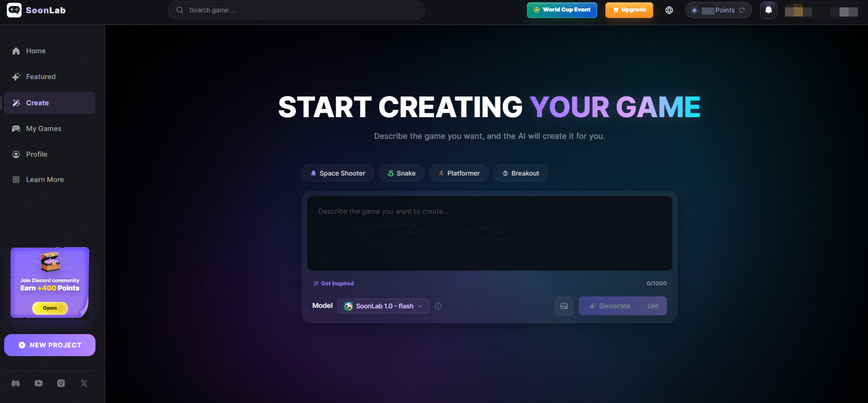Open the Discord icon in sidebar footer
The height and width of the screenshot is (403, 868).
tap(16, 383)
